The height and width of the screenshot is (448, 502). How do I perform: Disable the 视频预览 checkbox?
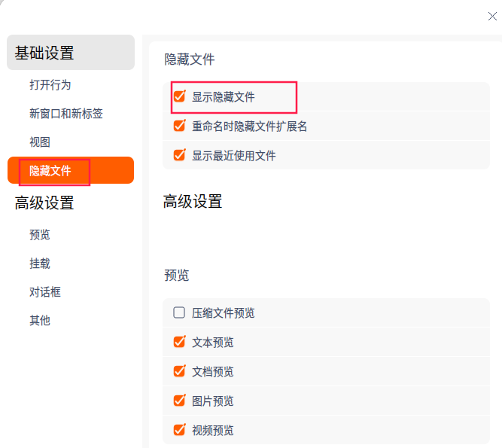[179, 430]
